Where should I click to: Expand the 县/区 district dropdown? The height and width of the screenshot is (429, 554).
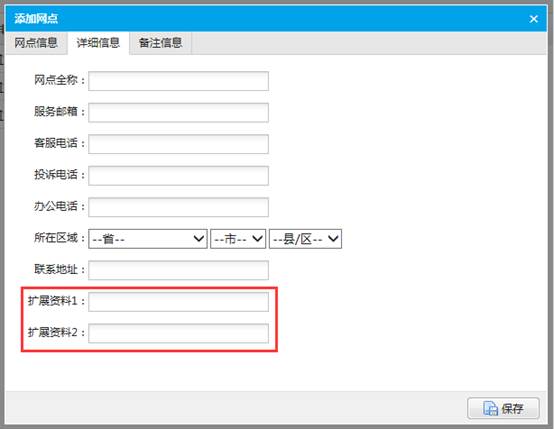pos(305,239)
